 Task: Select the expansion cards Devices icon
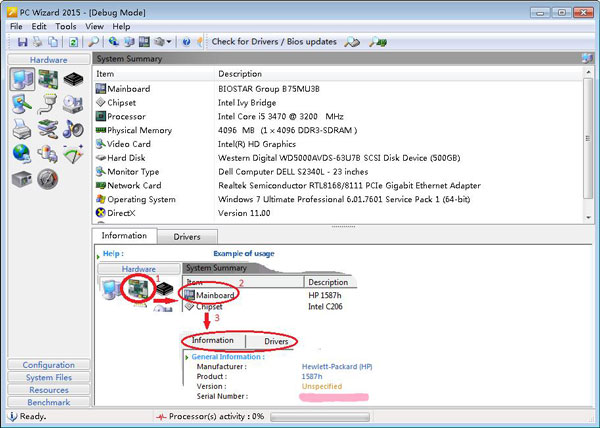click(x=48, y=129)
